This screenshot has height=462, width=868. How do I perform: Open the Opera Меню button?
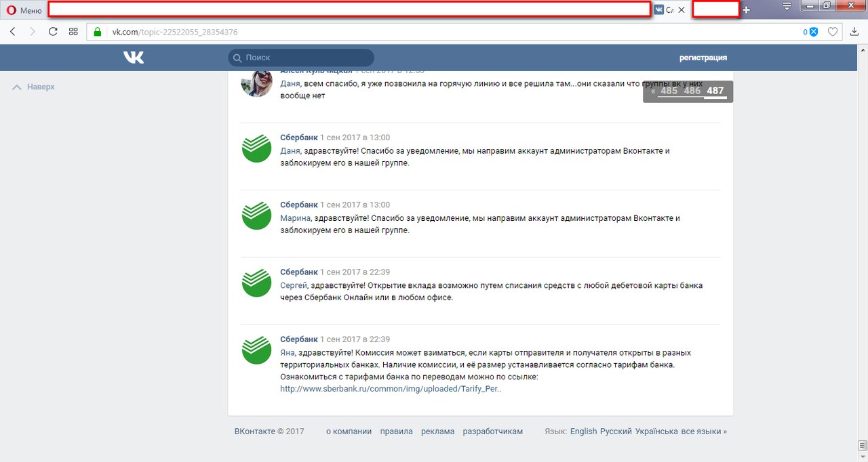[24, 10]
